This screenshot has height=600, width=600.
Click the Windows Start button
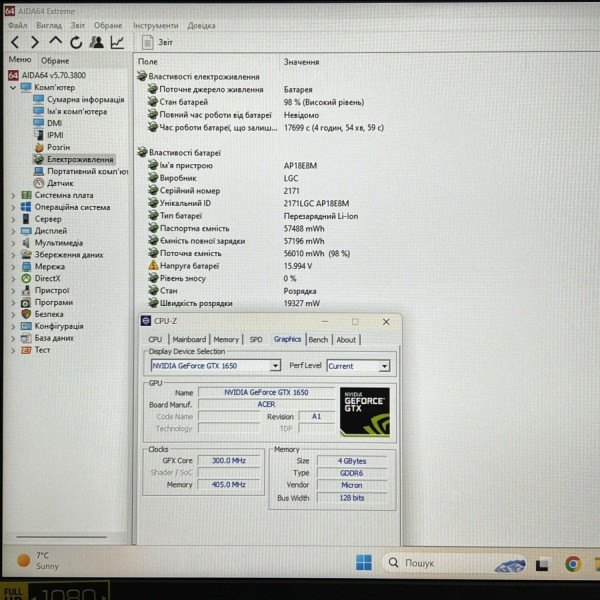click(x=364, y=562)
